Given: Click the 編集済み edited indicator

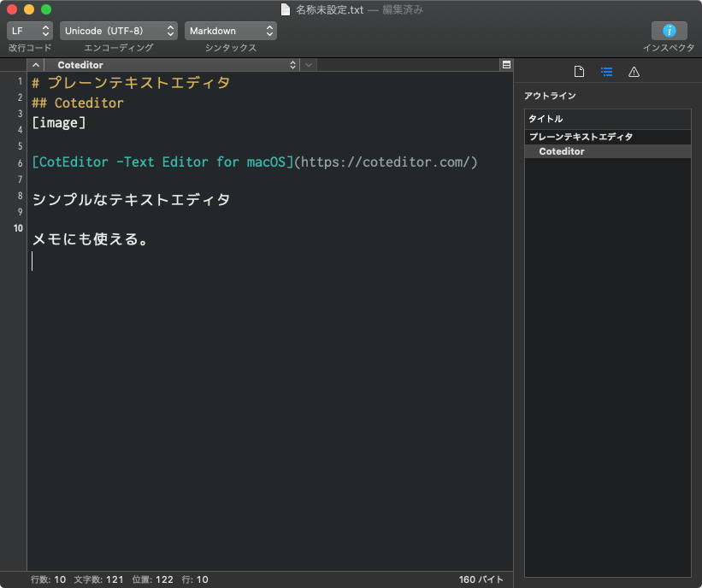Looking at the screenshot, I should pos(403,9).
